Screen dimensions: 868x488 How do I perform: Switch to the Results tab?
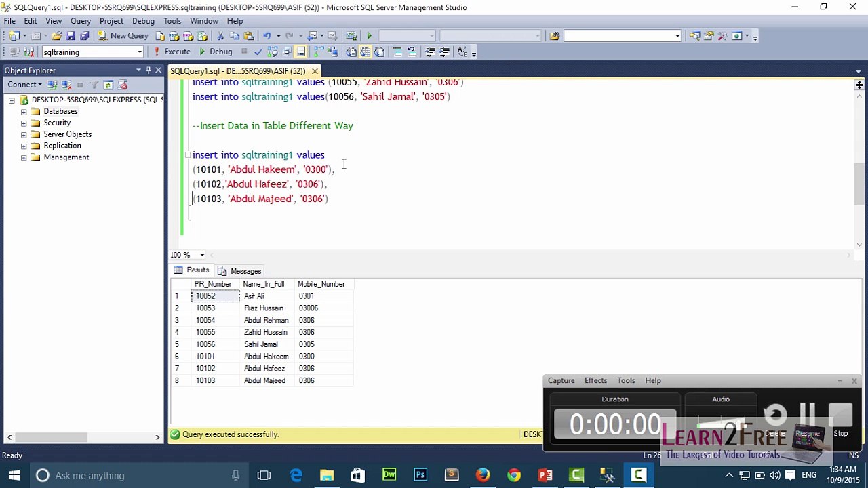tap(191, 270)
